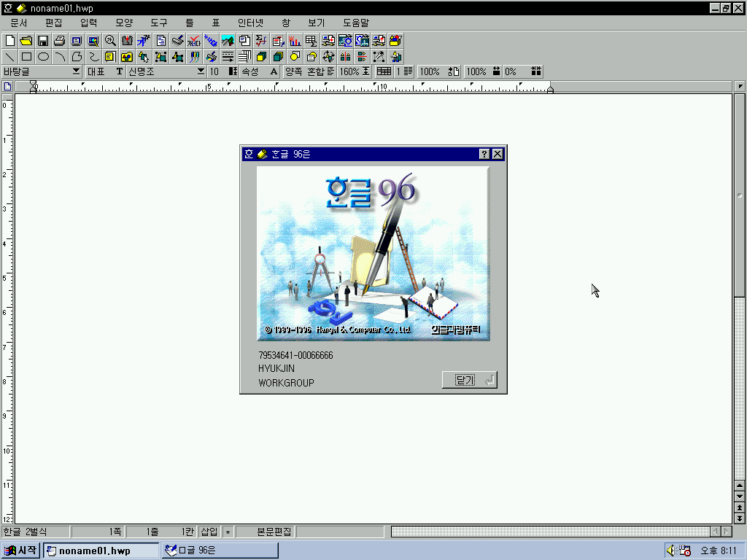This screenshot has width=747, height=560.
Task: Select the Line drawing tool
Action: point(9,57)
